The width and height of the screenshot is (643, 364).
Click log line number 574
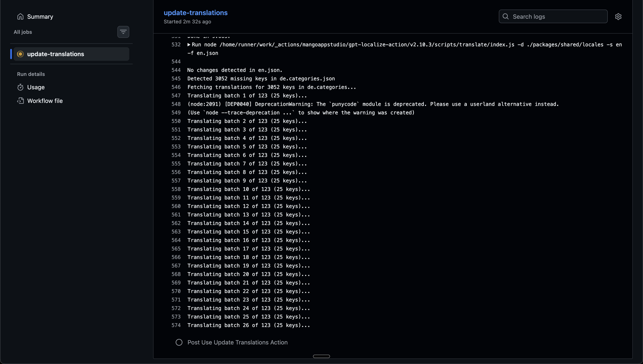(x=176, y=325)
